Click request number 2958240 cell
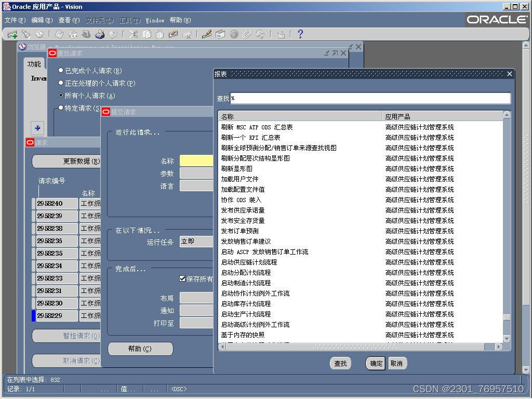The width and height of the screenshot is (532, 399). pyautogui.click(x=57, y=204)
